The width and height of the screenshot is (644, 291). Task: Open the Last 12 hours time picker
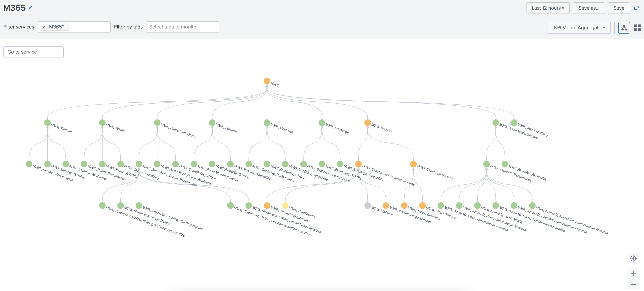point(548,8)
